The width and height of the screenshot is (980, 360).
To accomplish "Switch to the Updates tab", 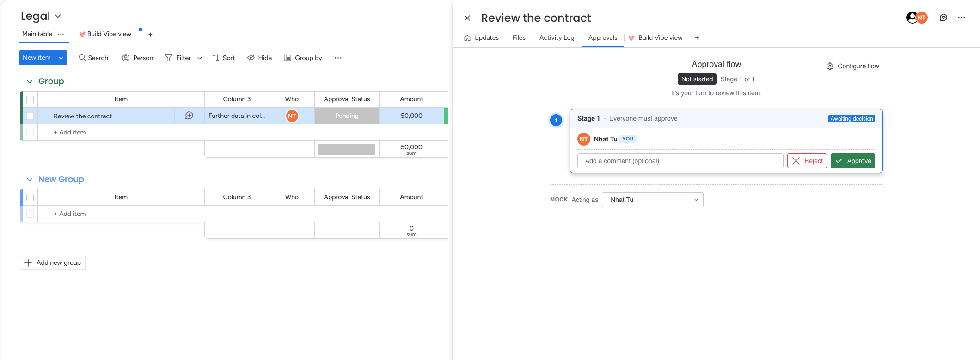I will click(481, 38).
